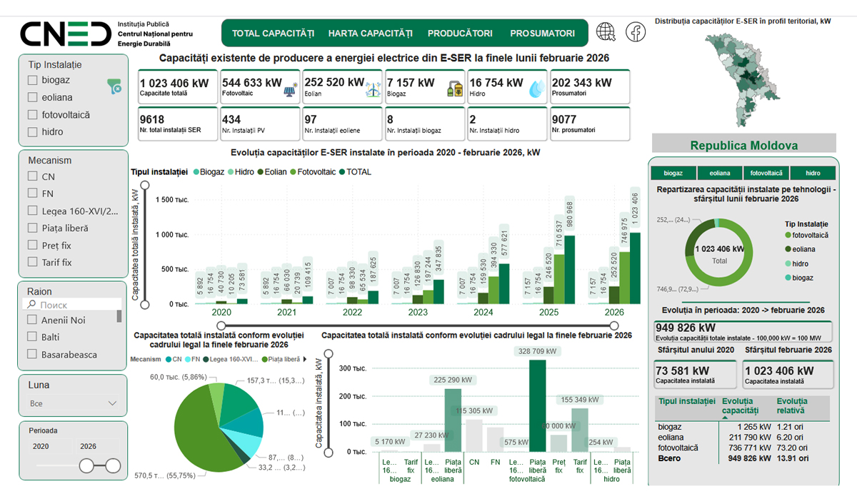Click the Facebook icon in the header
857x504 pixels.
pos(636,32)
